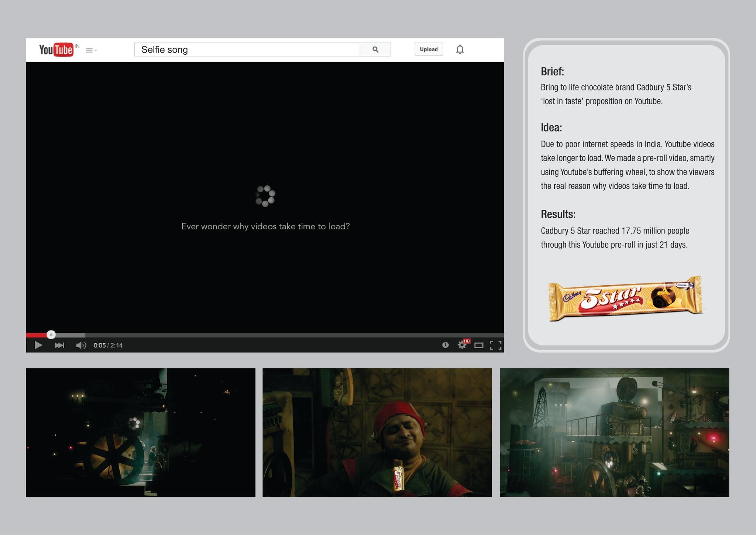756x535 pixels.
Task: Play the video with the play button
Action: (38, 345)
